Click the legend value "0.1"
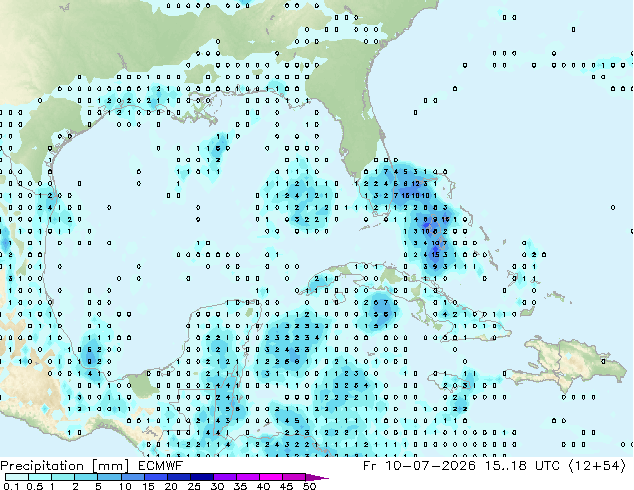The height and width of the screenshot is (490, 634). [x=11, y=486]
